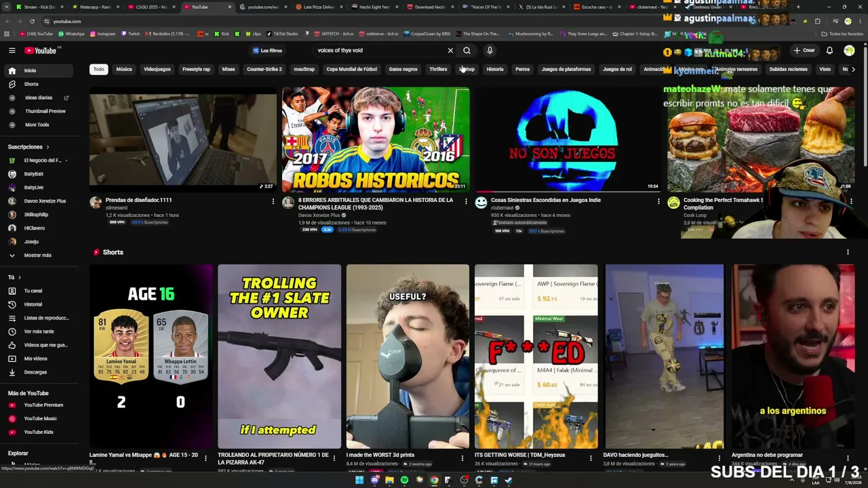
Task: Open Thumbnail Preview sidebar item
Action: (39, 111)
